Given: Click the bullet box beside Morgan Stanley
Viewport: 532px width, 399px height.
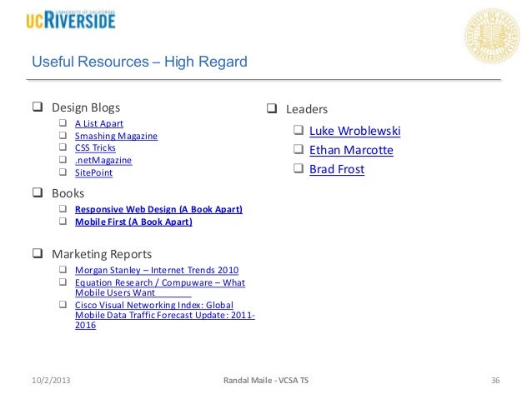Looking at the screenshot, I should [x=63, y=269].
